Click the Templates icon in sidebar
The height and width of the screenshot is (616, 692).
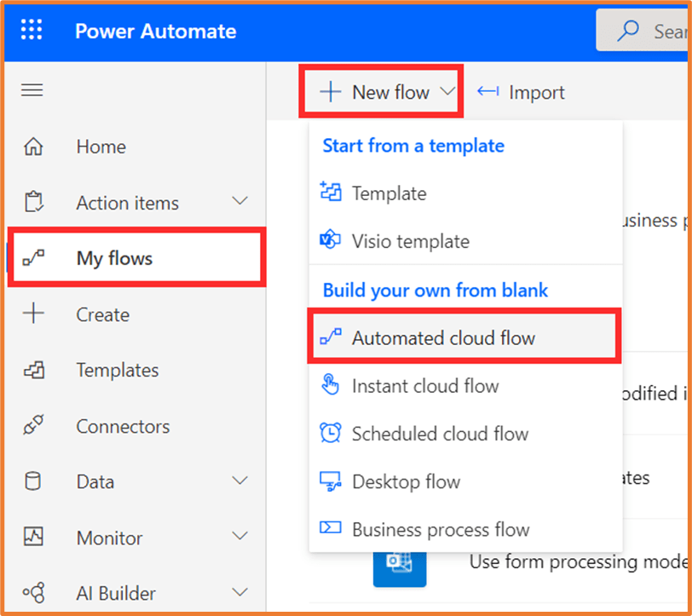[33, 371]
